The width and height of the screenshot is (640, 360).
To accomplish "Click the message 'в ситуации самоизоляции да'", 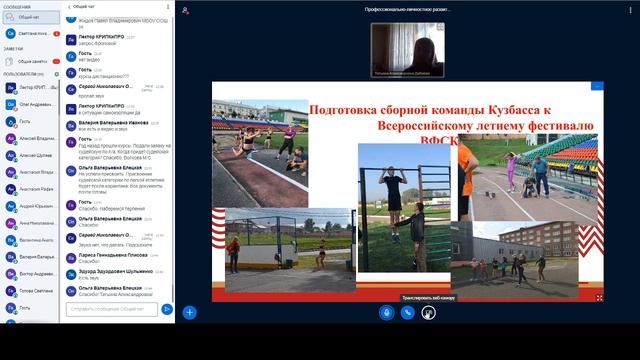I will [109, 113].
